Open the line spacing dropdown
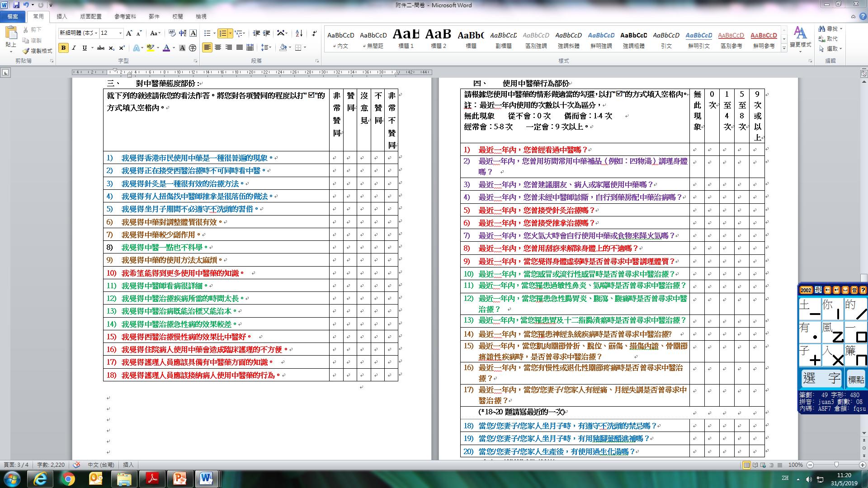Screen dimensions: 868x488 pyautogui.click(x=266, y=47)
